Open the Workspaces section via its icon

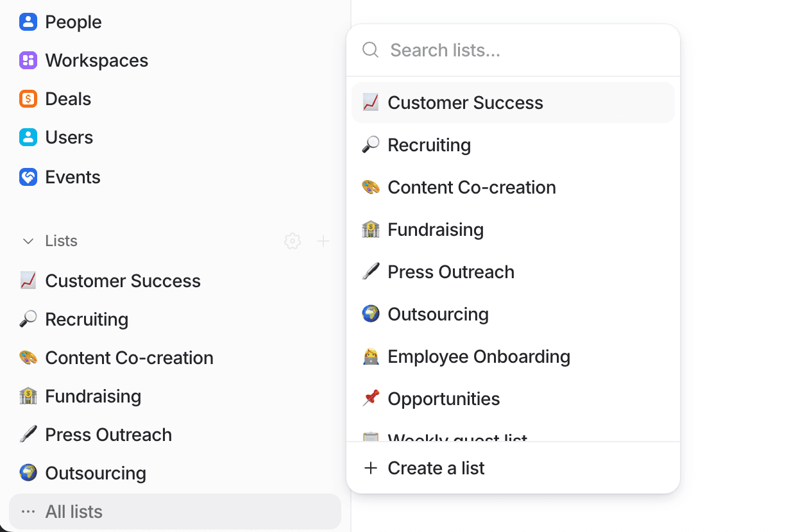click(28, 60)
